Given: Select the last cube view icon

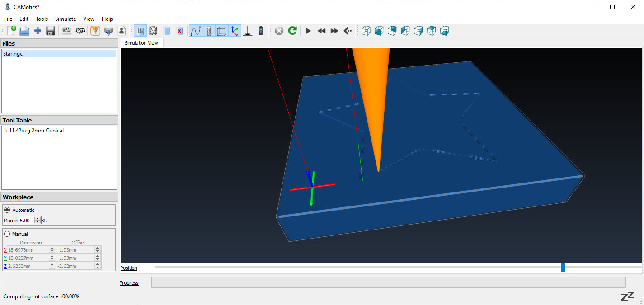Looking at the screenshot, I should (445, 31).
